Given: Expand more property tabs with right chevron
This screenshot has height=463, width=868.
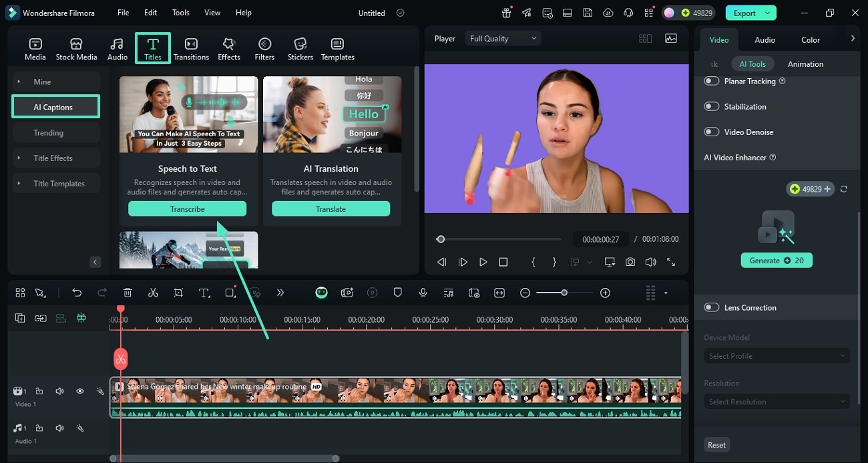Looking at the screenshot, I should click(853, 39).
